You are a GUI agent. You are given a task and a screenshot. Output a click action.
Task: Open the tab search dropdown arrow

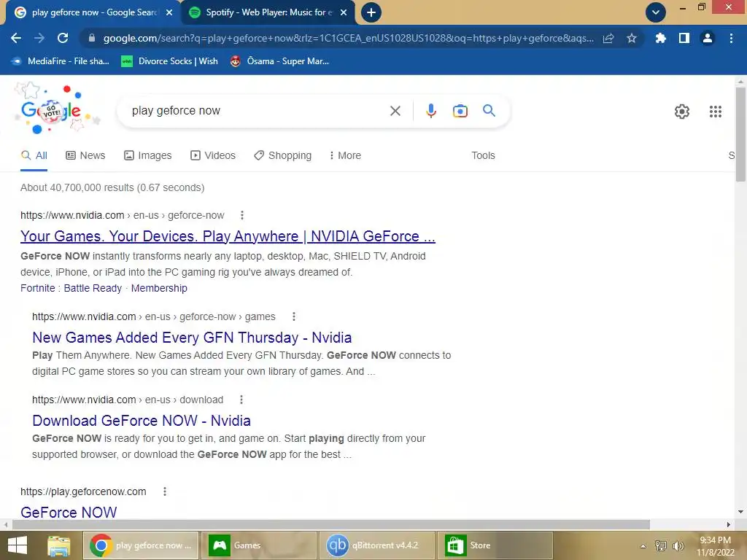pyautogui.click(x=656, y=12)
